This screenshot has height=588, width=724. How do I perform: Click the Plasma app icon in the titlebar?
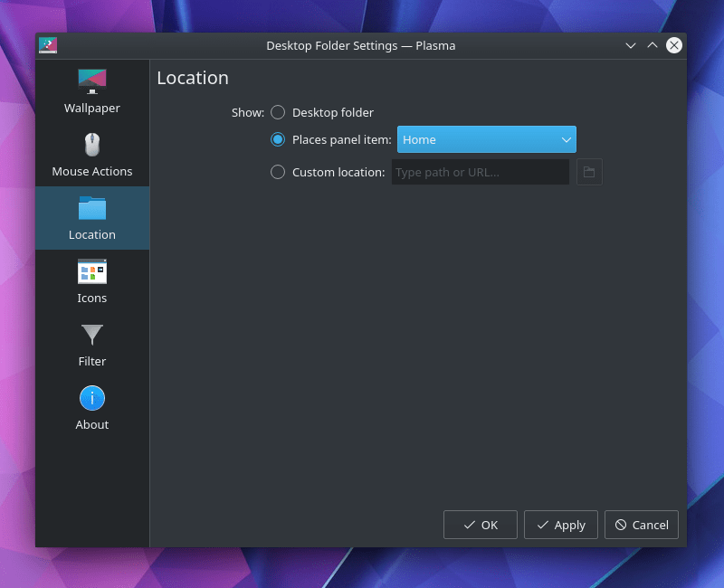(x=48, y=45)
